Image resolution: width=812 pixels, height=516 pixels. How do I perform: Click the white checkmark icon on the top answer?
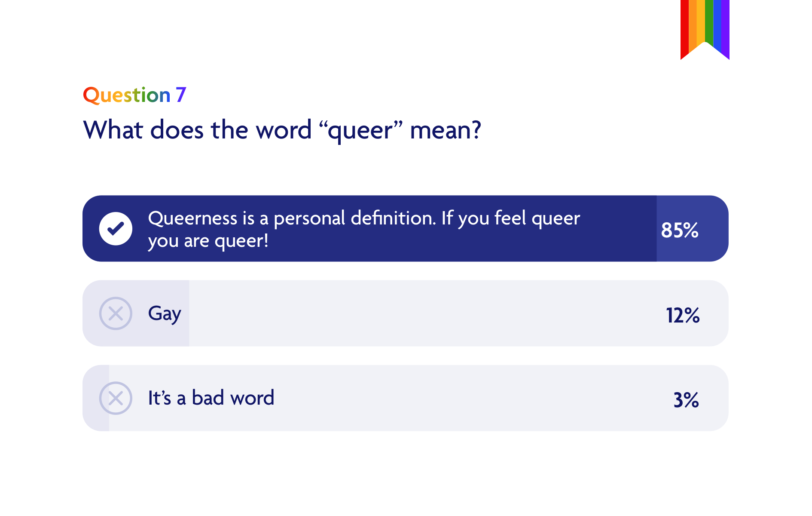tap(116, 229)
